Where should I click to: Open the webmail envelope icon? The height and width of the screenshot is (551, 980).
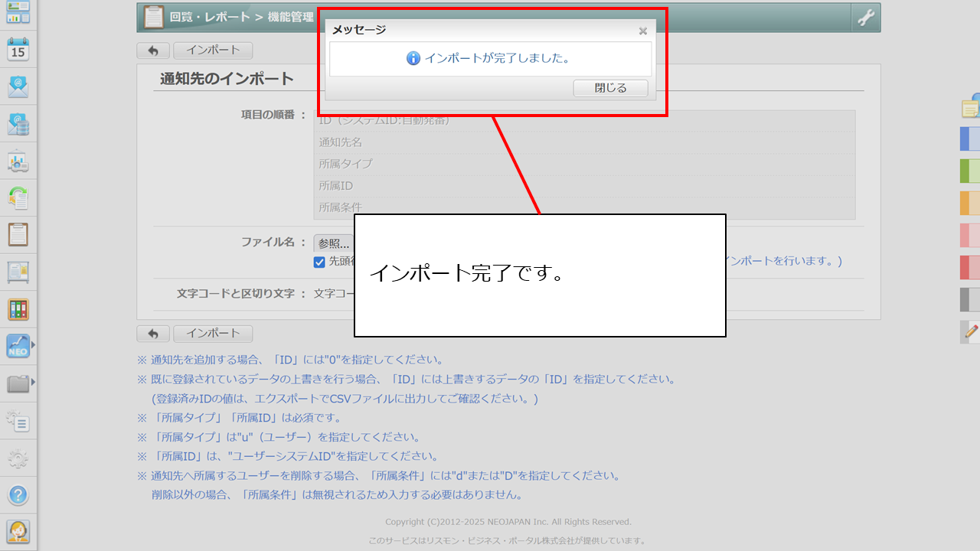coord(18,86)
